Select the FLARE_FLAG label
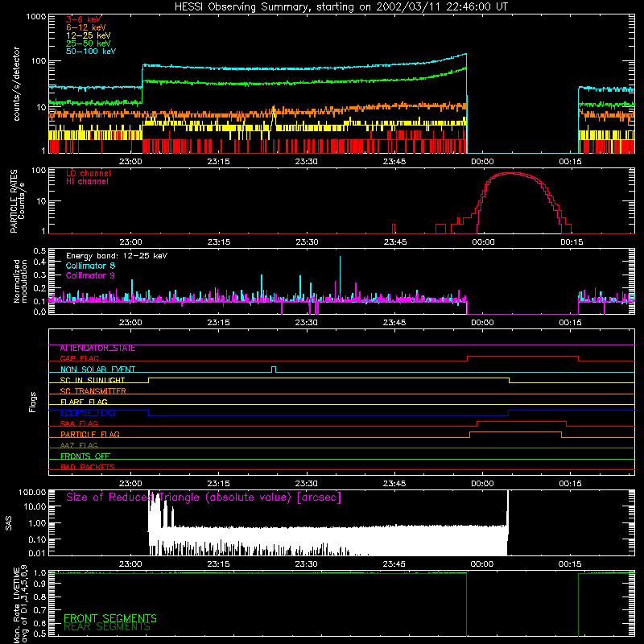Viewport: 644px width, 644px height. pyautogui.click(x=84, y=402)
